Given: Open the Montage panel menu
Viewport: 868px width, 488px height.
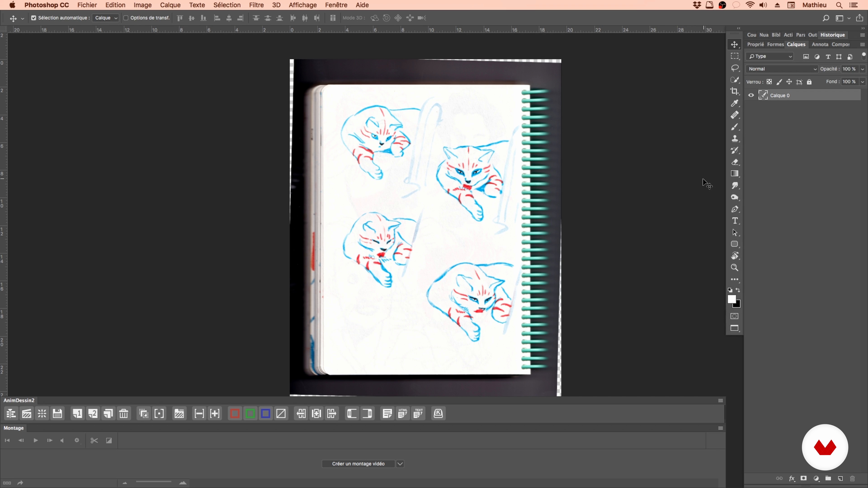Looking at the screenshot, I should [x=721, y=428].
